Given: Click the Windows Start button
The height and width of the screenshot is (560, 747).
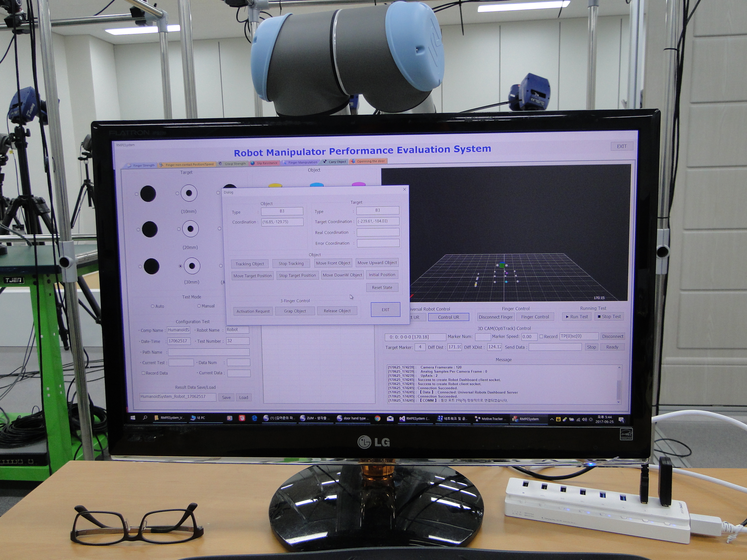Looking at the screenshot, I should click(x=133, y=418).
